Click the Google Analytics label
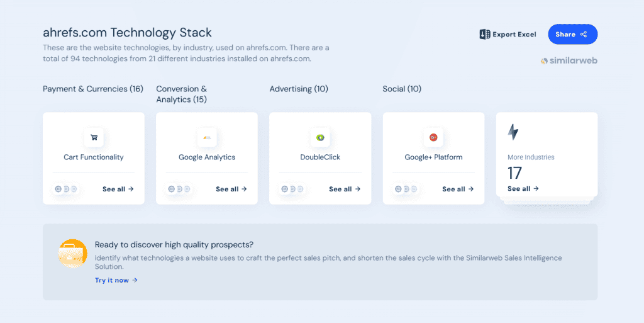Image resolution: width=644 pixels, height=323 pixels. click(207, 157)
